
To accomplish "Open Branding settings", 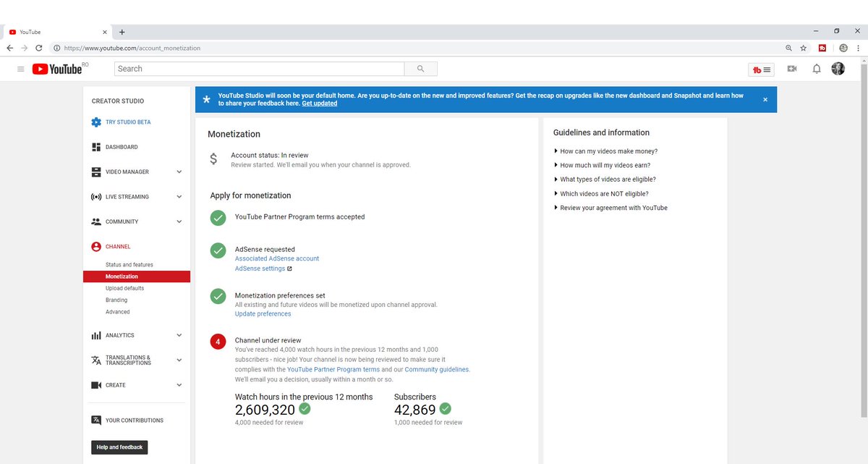I will [x=116, y=300].
